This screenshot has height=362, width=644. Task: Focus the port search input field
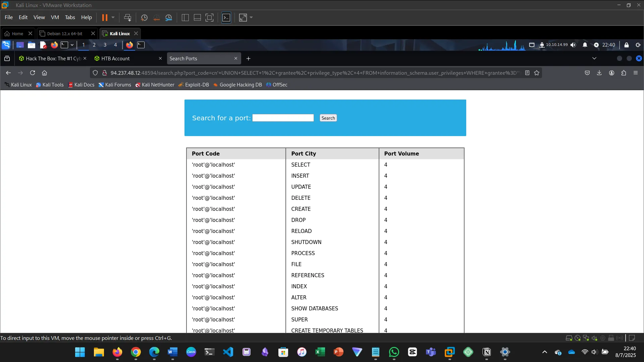(283, 118)
